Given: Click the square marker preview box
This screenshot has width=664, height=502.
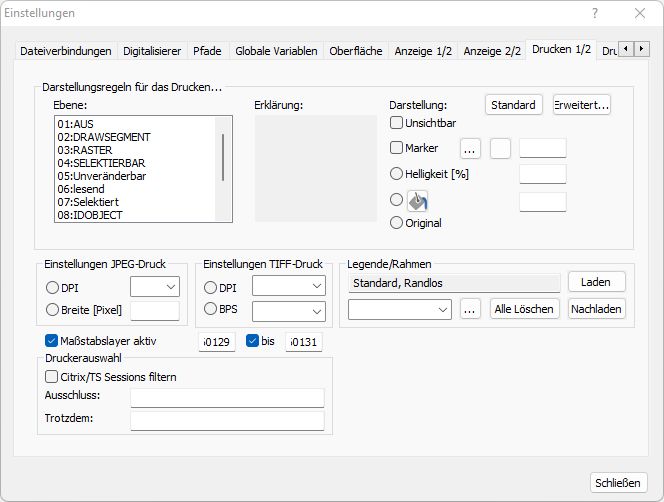Looking at the screenshot, I should click(x=500, y=149).
